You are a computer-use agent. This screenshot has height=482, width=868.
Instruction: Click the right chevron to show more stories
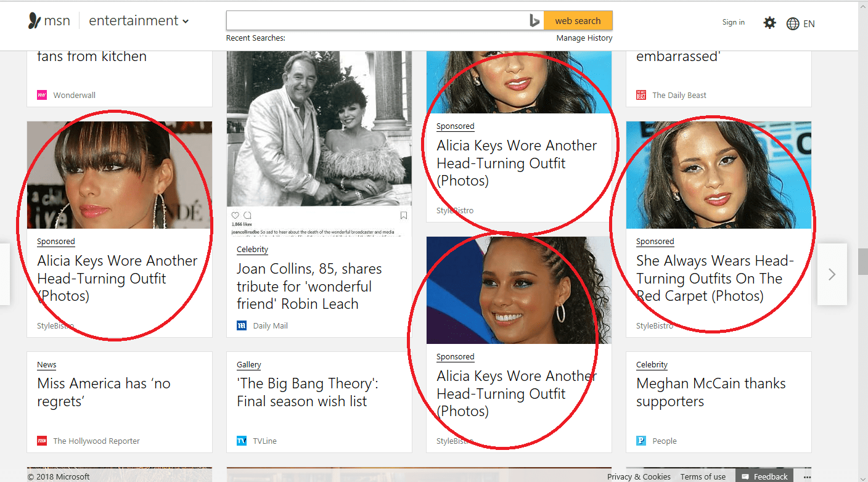832,274
